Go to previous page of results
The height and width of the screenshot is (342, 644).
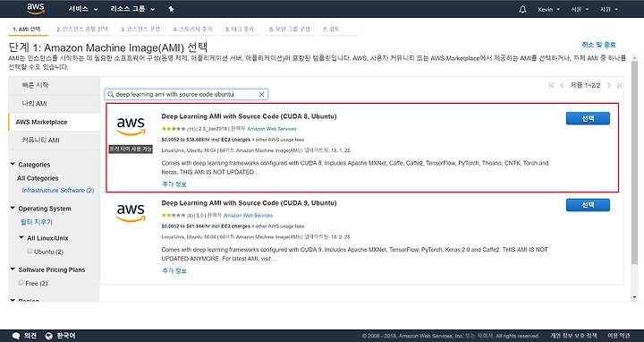pos(562,86)
